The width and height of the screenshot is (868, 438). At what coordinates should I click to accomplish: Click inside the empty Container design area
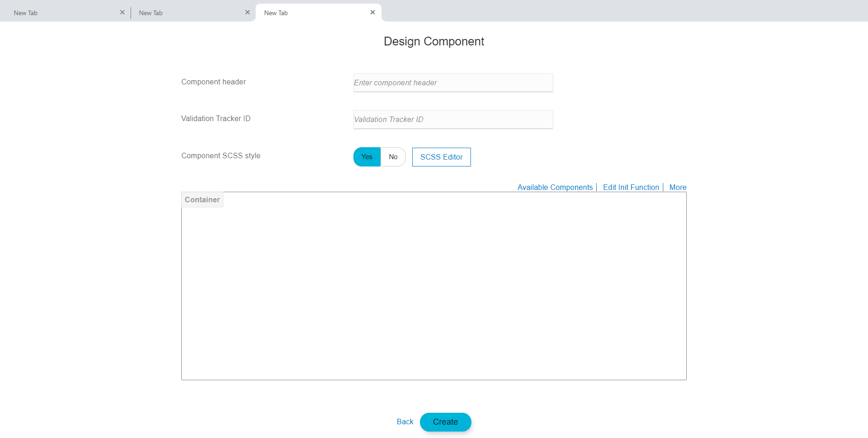pos(434,289)
